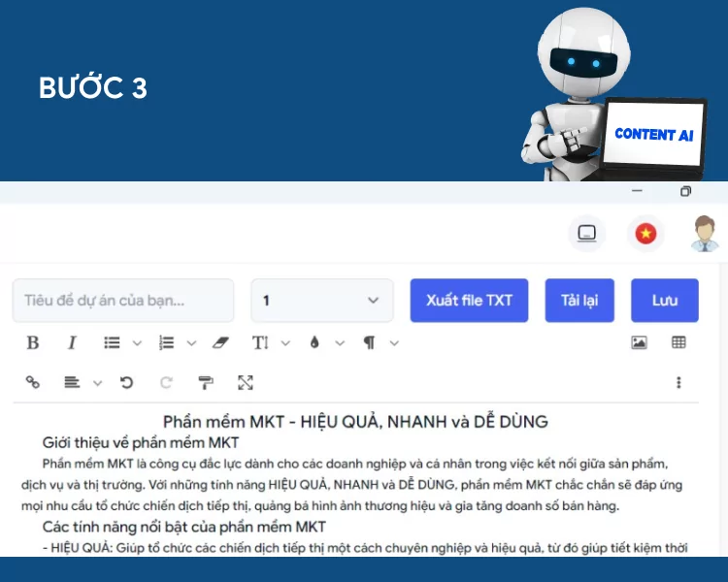Toggle bold formatting
This screenshot has height=582, width=728.
click(32, 343)
